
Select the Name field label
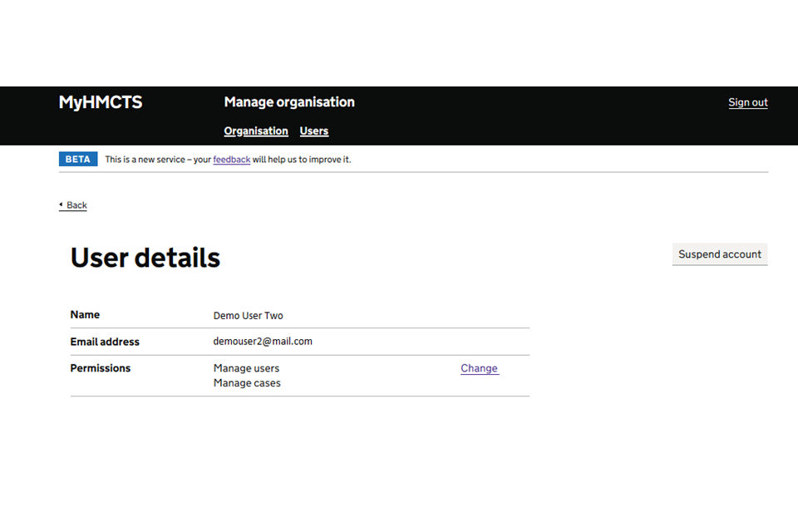point(85,315)
